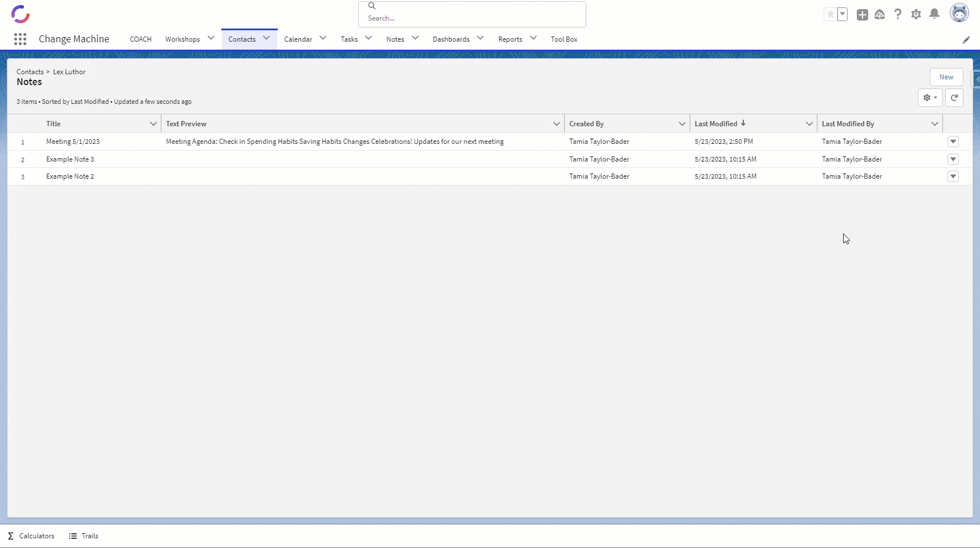Open the Dashboards tab

[451, 39]
